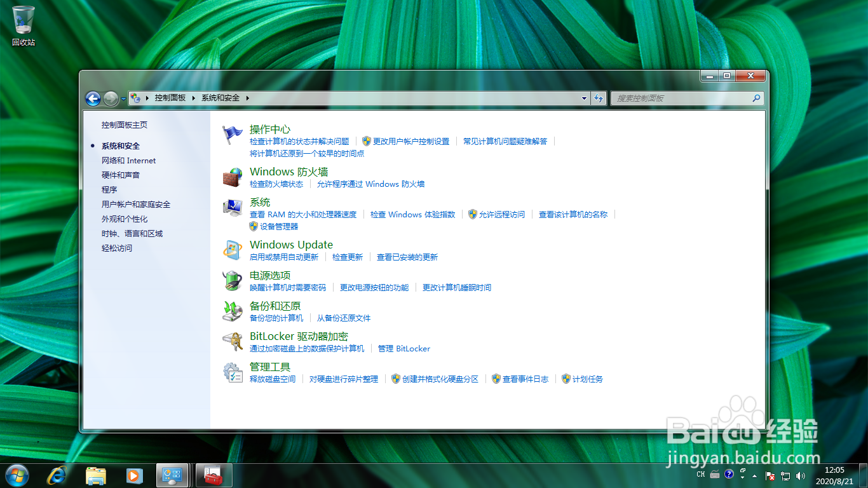Click the search magnifier icon
The height and width of the screenshot is (488, 868).
point(756,98)
